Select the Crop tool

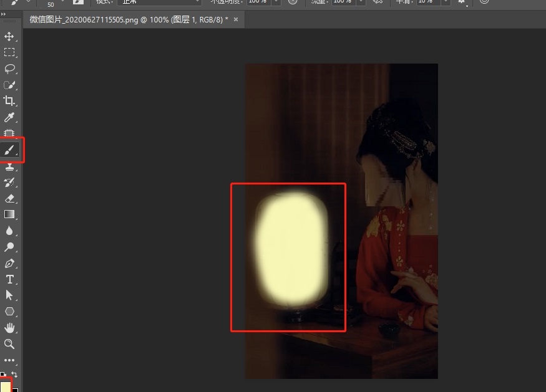9,101
